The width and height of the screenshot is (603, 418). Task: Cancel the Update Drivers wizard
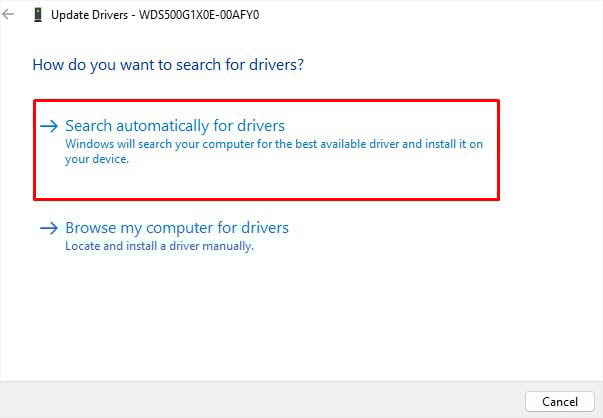pos(560,401)
